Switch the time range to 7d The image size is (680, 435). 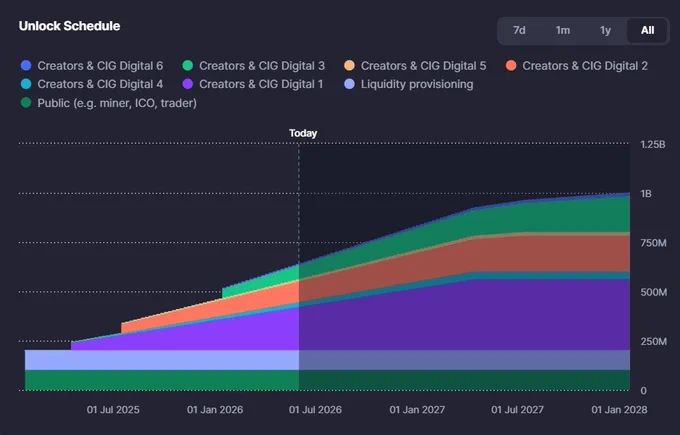(519, 30)
